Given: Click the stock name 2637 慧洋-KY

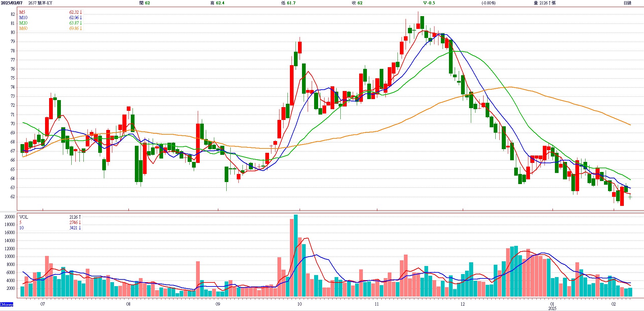Looking at the screenshot, I should 40,3.
